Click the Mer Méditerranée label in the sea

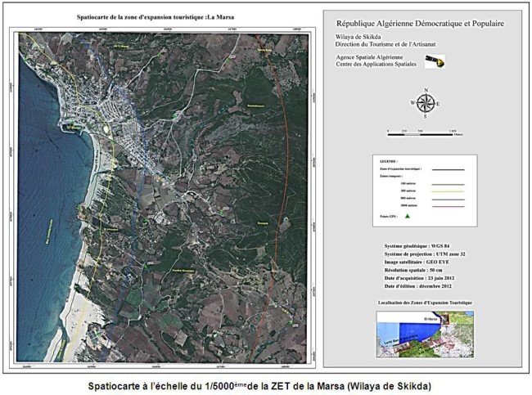click(x=49, y=231)
